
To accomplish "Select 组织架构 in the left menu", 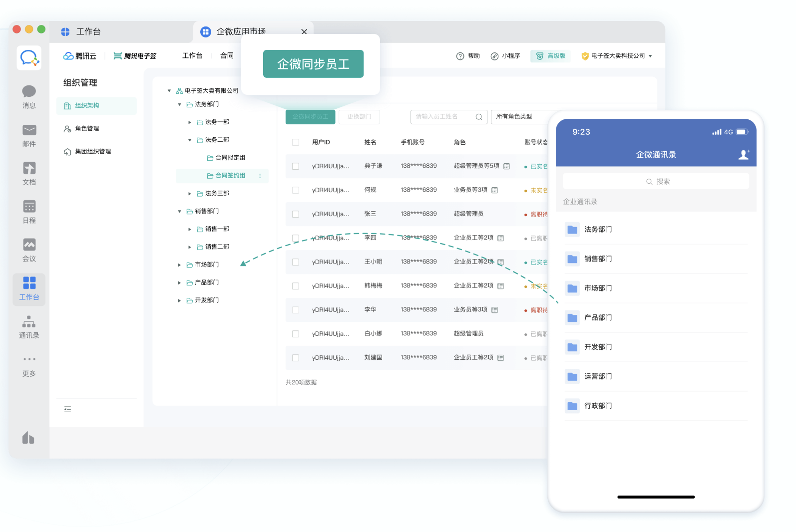I will tap(96, 106).
